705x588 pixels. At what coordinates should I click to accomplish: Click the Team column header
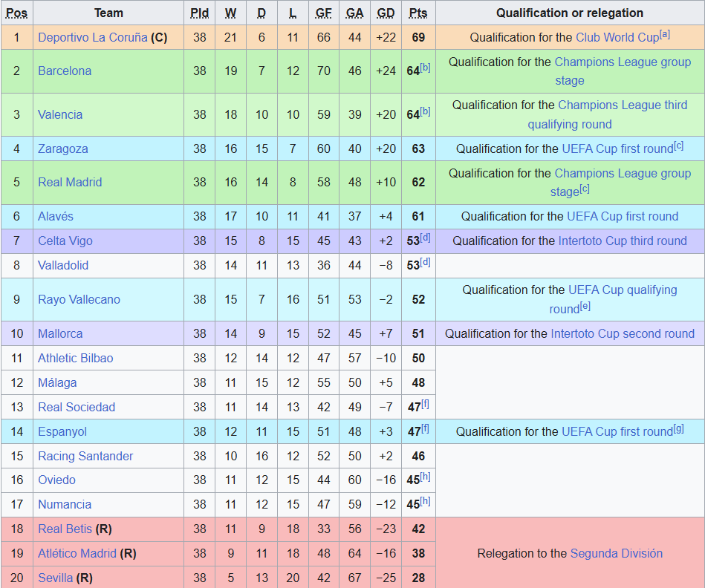(x=108, y=13)
